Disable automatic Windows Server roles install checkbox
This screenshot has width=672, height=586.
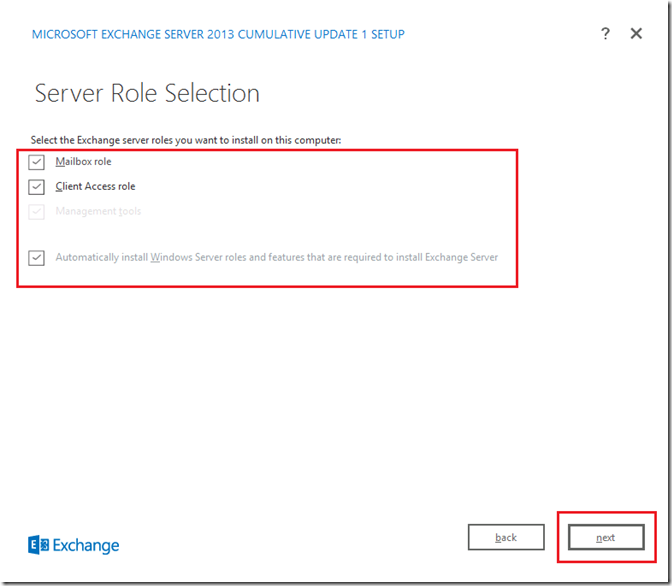tap(37, 258)
